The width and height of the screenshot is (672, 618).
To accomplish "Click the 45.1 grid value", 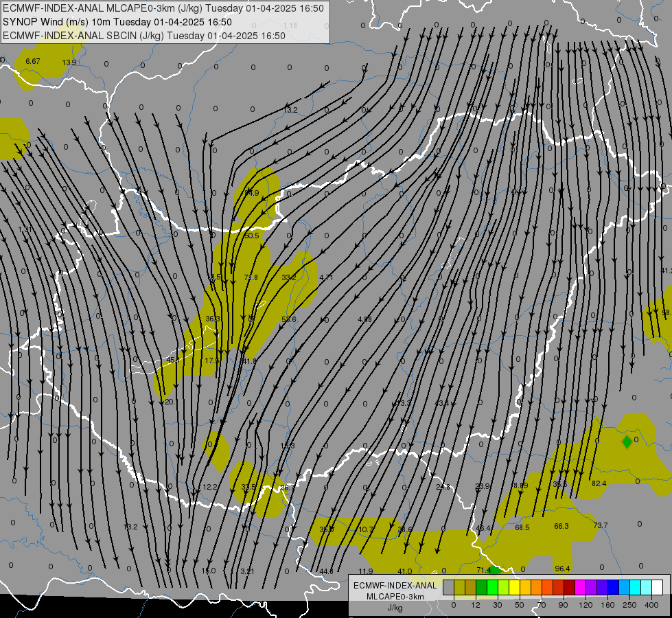I will 173,360.
